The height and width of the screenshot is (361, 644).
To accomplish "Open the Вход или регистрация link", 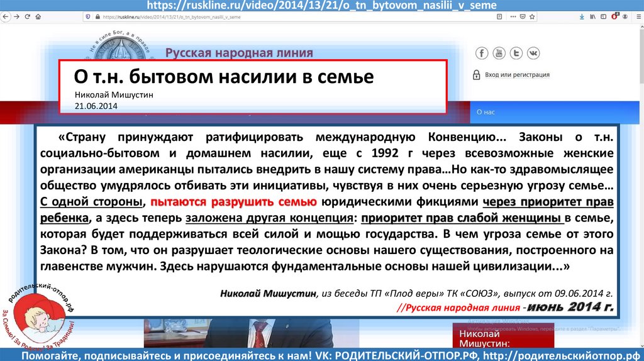I will click(517, 75).
